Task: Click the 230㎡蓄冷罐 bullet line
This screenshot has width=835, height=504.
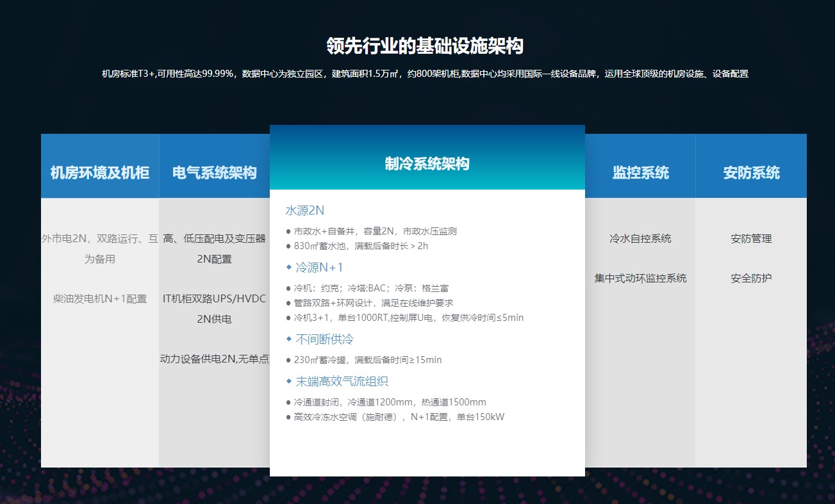Action: (x=363, y=360)
